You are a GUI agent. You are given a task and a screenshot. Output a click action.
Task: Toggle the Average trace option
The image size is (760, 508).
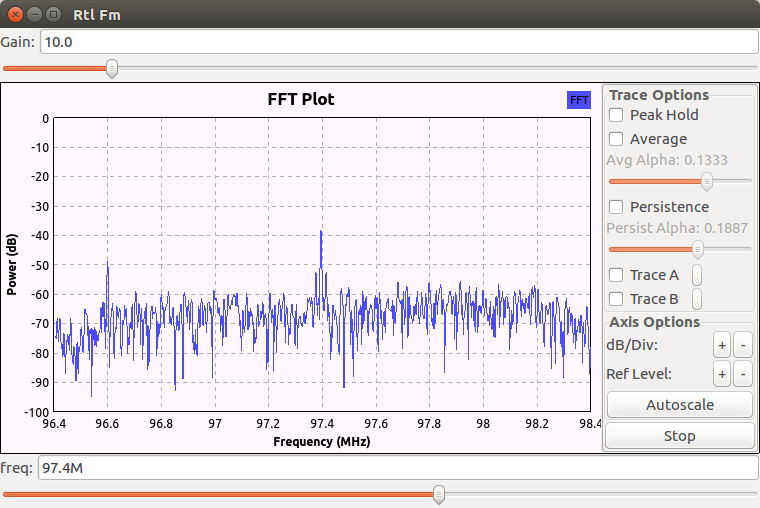tap(616, 139)
